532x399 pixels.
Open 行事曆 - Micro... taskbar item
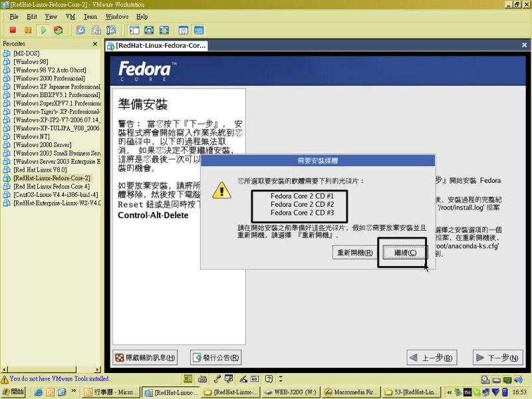pos(111,392)
